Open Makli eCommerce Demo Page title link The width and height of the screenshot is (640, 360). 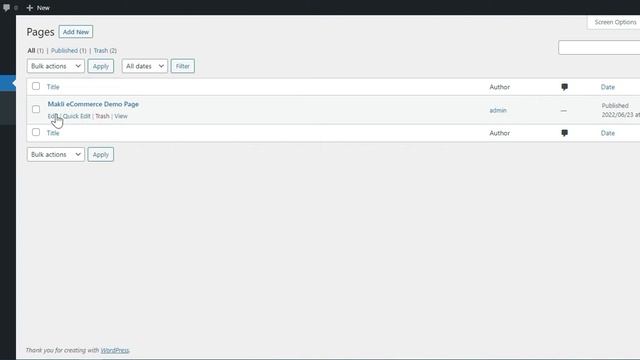pyautogui.click(x=93, y=104)
